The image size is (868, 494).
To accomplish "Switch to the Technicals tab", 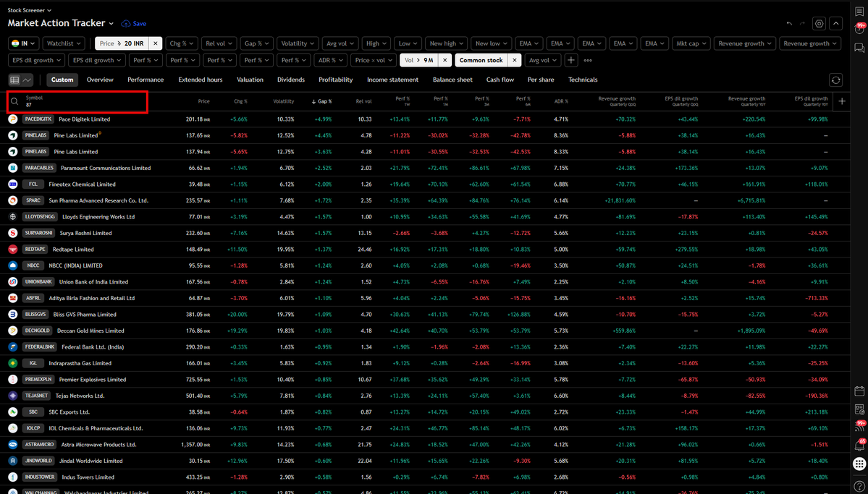I will [583, 80].
